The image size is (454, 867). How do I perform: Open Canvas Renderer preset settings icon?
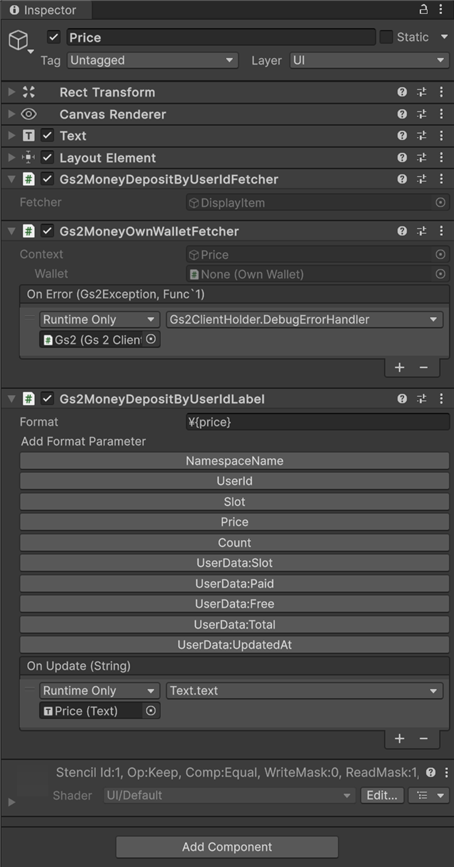421,114
